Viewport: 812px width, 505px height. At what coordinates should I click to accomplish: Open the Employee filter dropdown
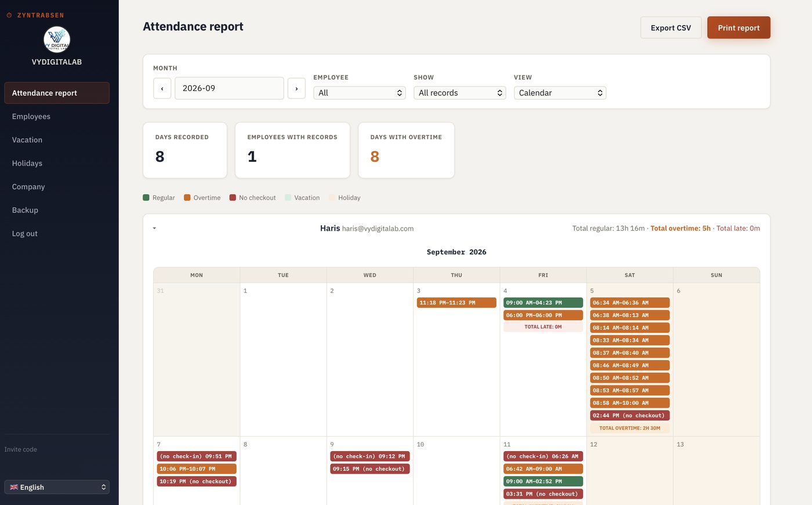coord(360,93)
